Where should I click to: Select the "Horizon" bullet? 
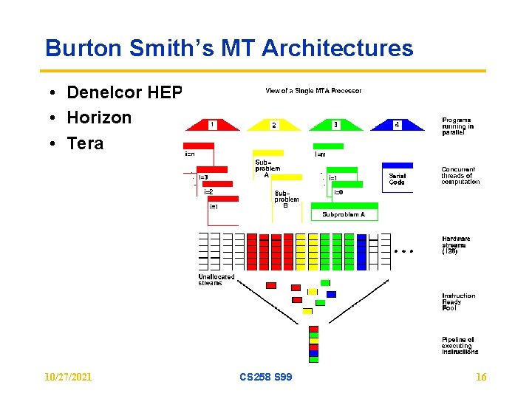(99, 117)
